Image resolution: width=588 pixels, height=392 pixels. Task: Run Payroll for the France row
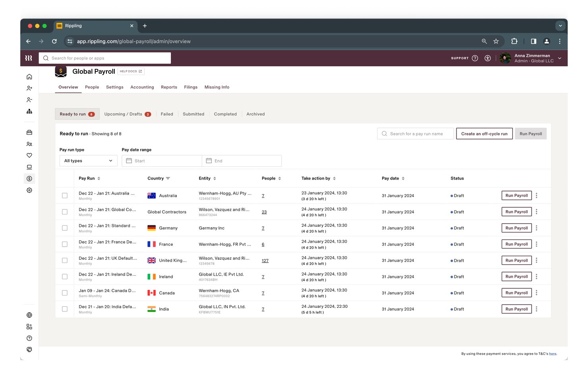[516, 244]
